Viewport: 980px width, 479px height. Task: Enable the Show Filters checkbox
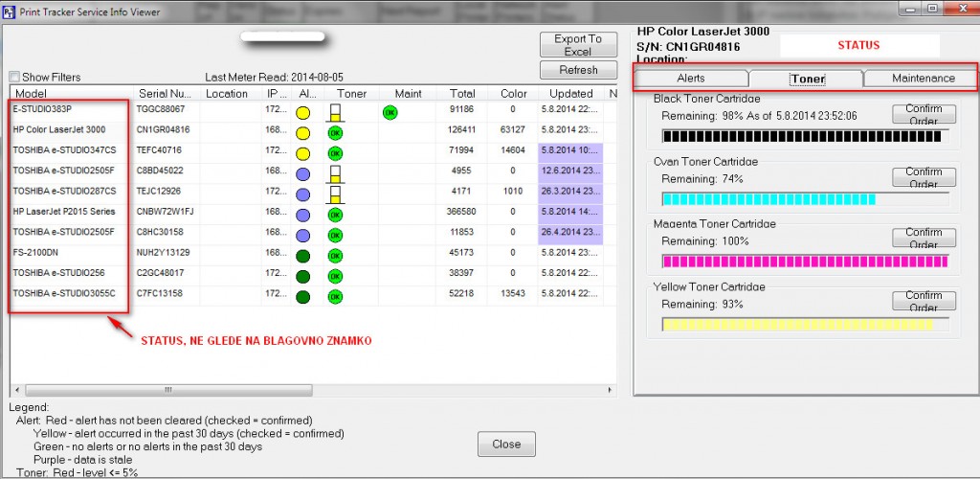tap(14, 78)
